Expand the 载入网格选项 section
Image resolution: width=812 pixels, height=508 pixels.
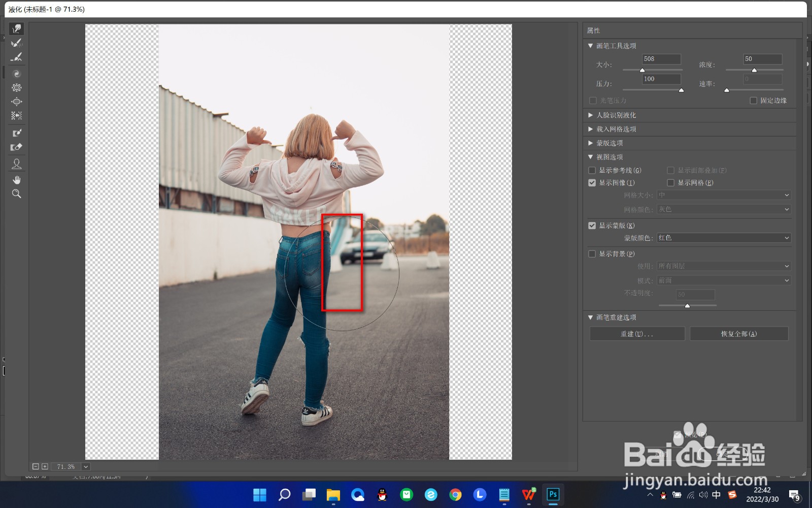point(590,129)
